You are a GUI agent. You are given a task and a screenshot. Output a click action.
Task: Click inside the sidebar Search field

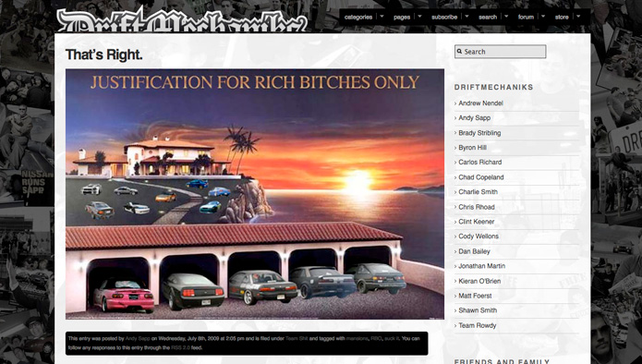(501, 52)
